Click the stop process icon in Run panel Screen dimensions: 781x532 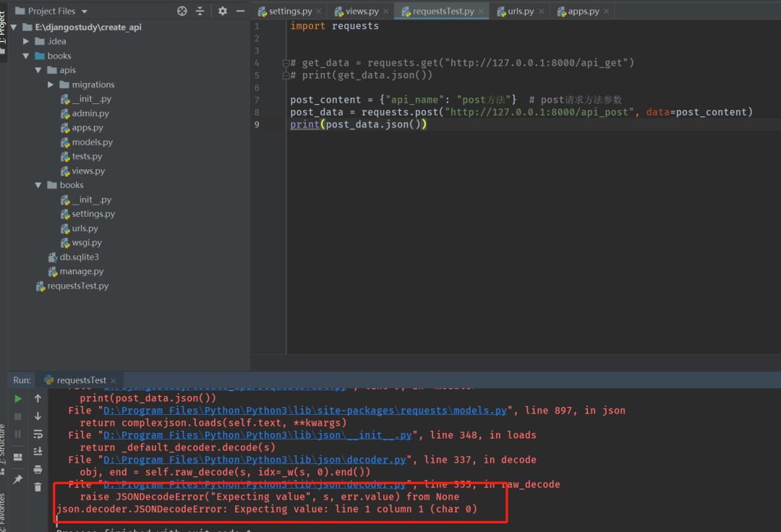point(18,416)
